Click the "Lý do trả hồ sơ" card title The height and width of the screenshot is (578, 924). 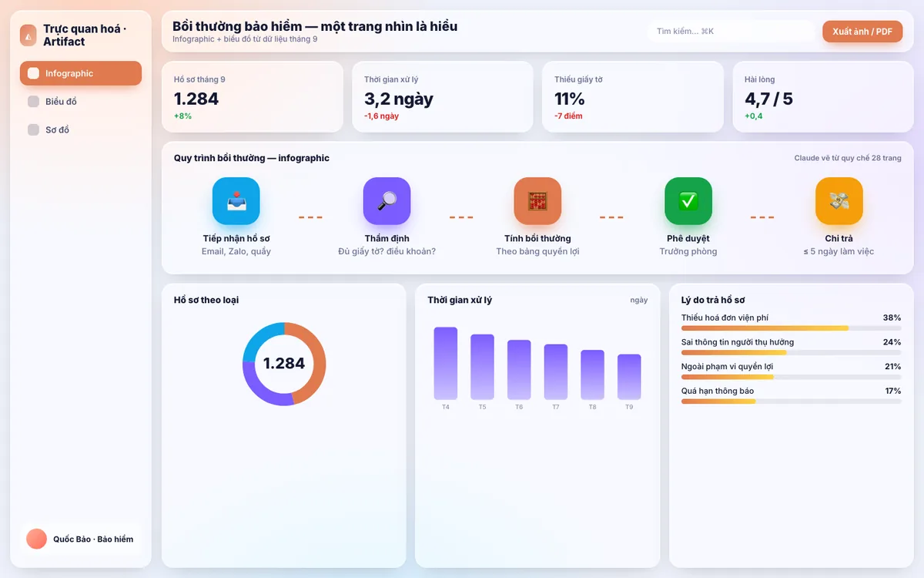pos(713,300)
